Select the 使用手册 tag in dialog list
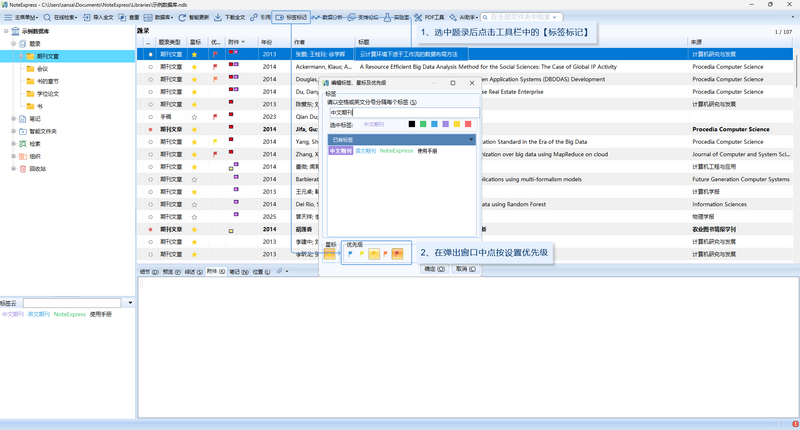The height and width of the screenshot is (430, 800). (428, 151)
